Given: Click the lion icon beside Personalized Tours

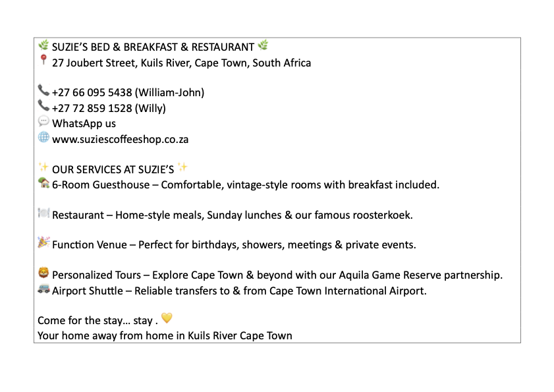Looking at the screenshot, I should coord(43,273).
